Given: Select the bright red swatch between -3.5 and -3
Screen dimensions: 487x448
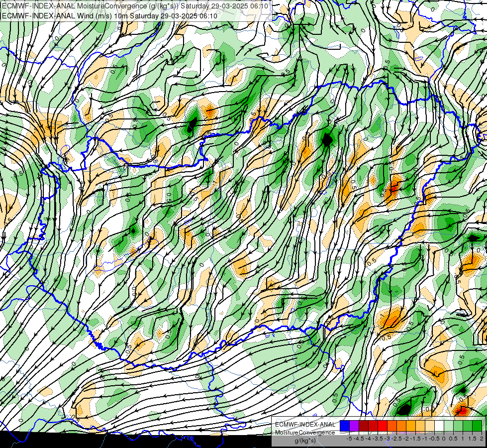Looking at the screenshot, I should pos(383,426).
